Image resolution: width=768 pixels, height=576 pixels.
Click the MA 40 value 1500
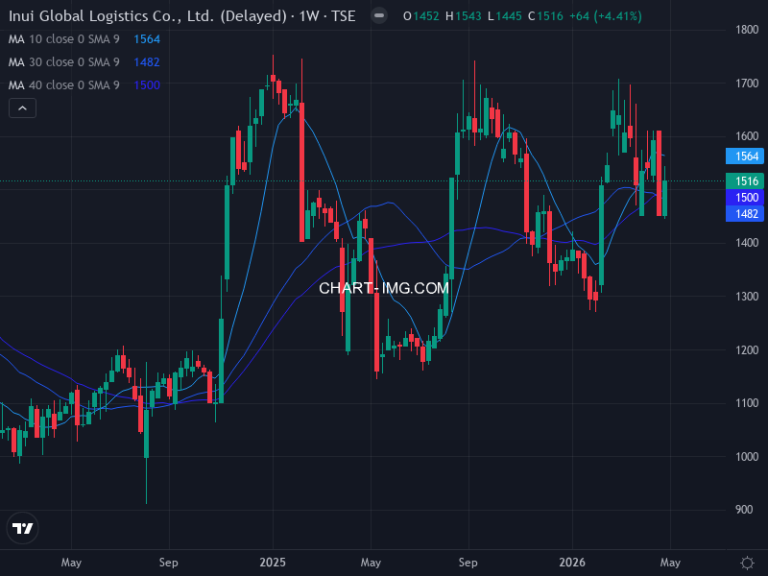pyautogui.click(x=147, y=85)
